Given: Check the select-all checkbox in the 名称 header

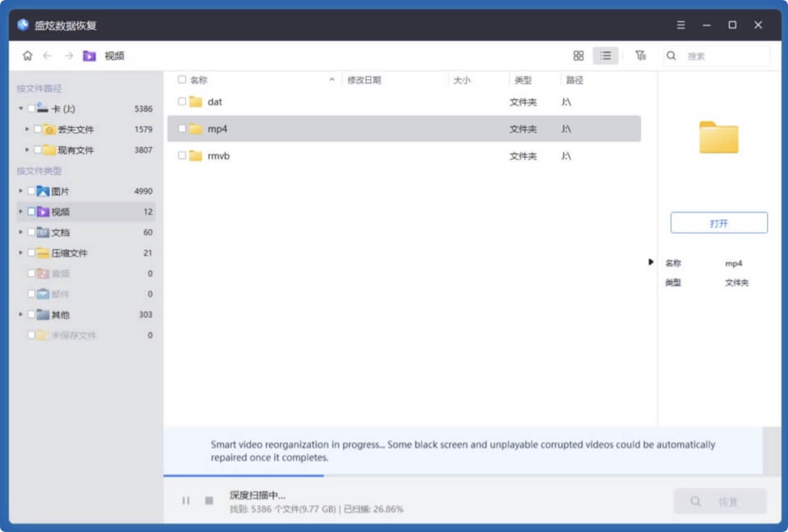Looking at the screenshot, I should [182, 80].
